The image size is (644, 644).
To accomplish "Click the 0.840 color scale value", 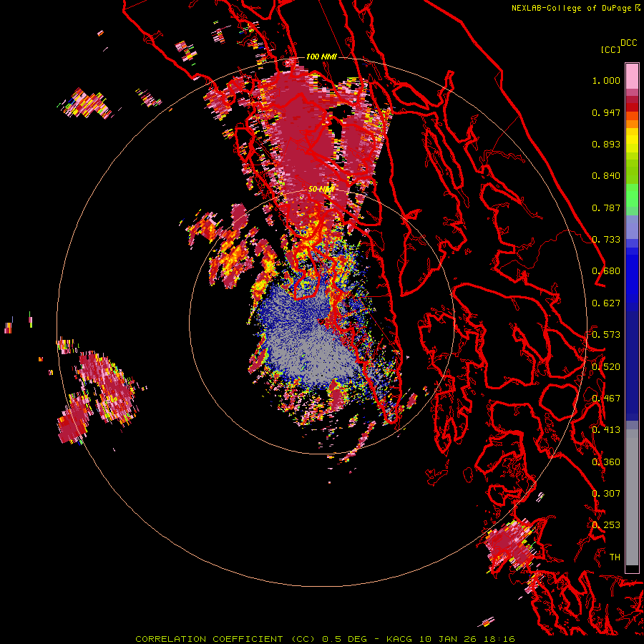I will (606, 176).
